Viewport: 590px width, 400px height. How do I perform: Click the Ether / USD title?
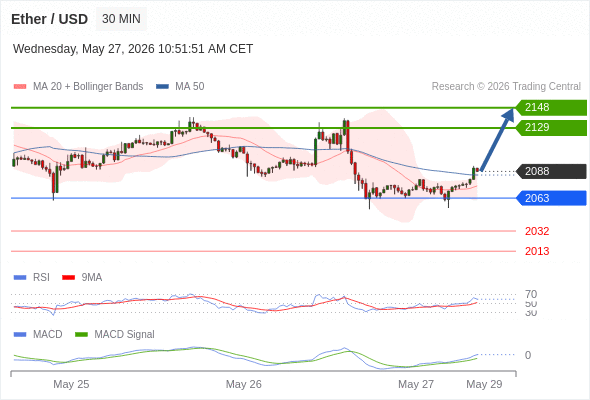(50, 19)
